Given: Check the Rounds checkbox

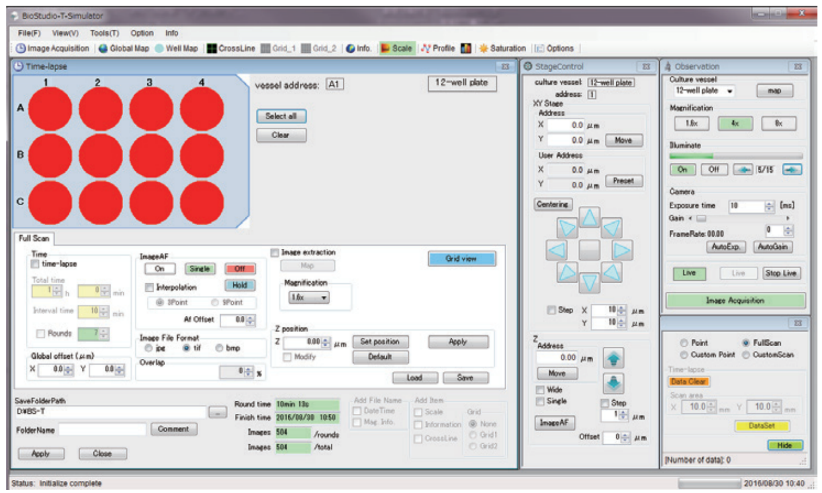Looking at the screenshot, I should (40, 334).
